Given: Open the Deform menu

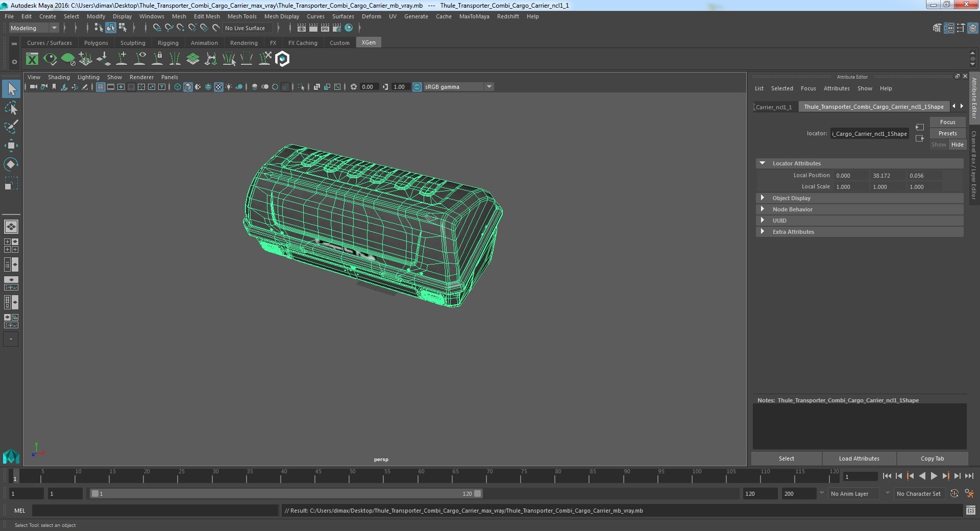Looking at the screenshot, I should coord(372,16).
